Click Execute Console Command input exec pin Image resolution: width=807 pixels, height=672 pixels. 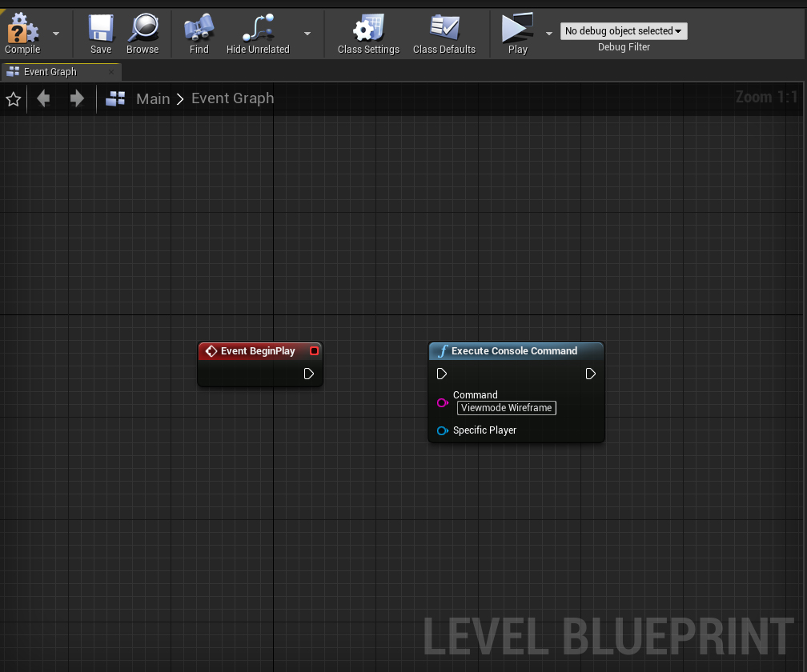(442, 374)
